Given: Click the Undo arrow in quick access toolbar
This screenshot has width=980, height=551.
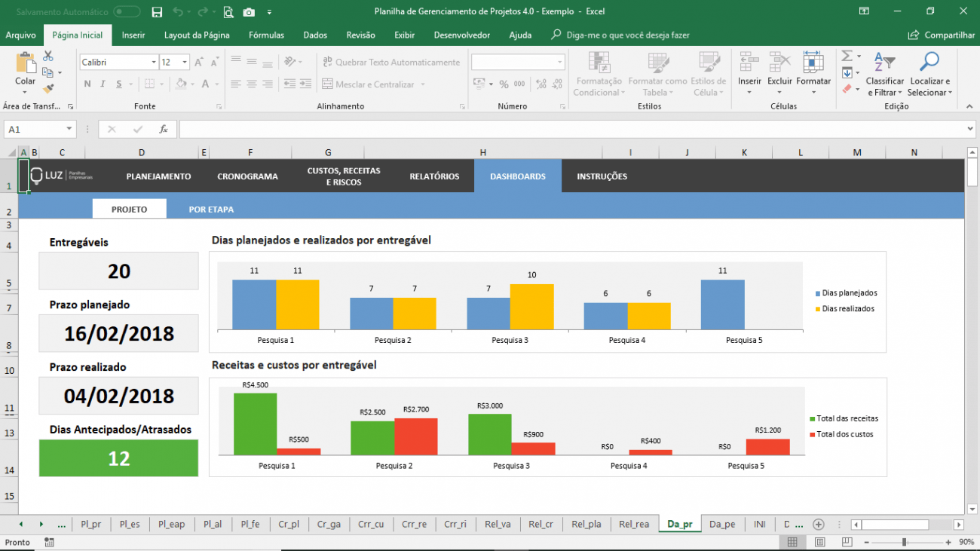Looking at the screenshot, I should coord(177,12).
